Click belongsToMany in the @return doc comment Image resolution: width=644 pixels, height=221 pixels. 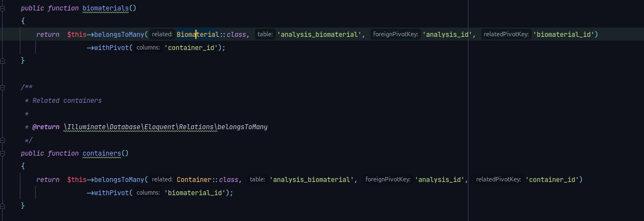(243, 126)
